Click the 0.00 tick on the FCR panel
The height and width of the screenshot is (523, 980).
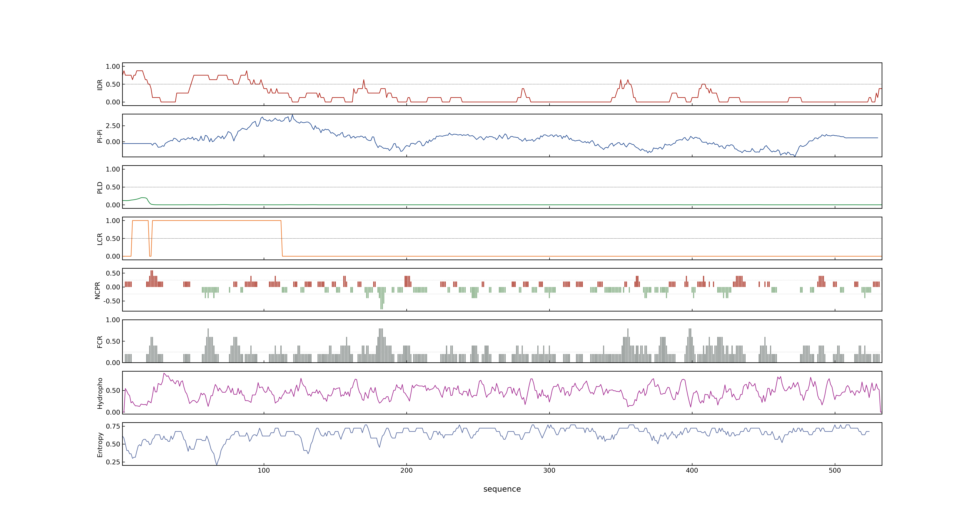[113, 363]
